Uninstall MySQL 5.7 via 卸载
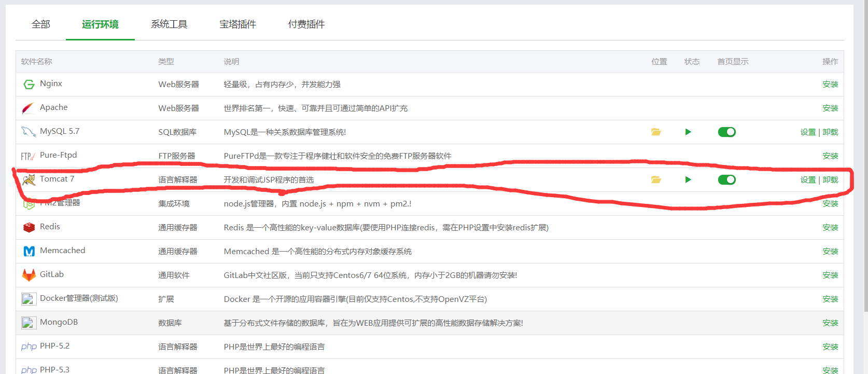 [830, 132]
